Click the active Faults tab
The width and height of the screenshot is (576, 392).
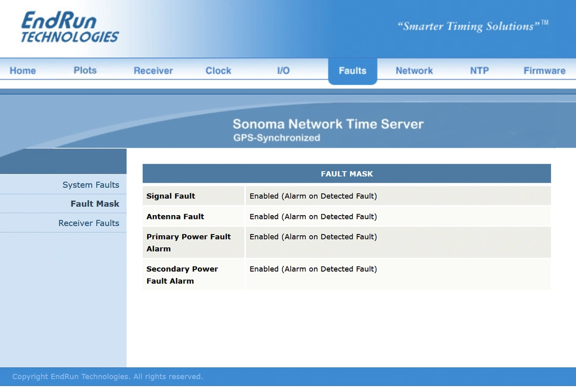click(x=352, y=71)
